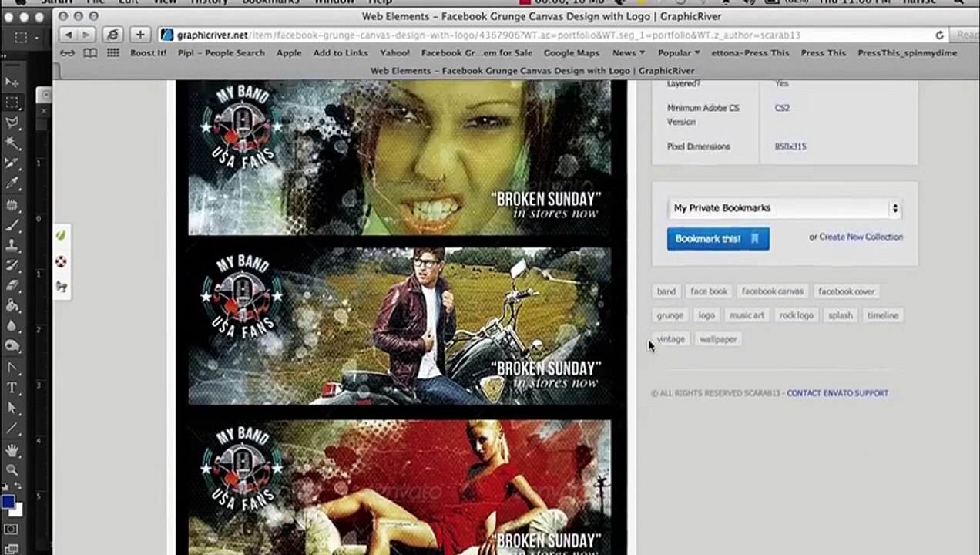The height and width of the screenshot is (555, 980).
Task: Click the plus button to add a bookmark
Action: pos(139,35)
